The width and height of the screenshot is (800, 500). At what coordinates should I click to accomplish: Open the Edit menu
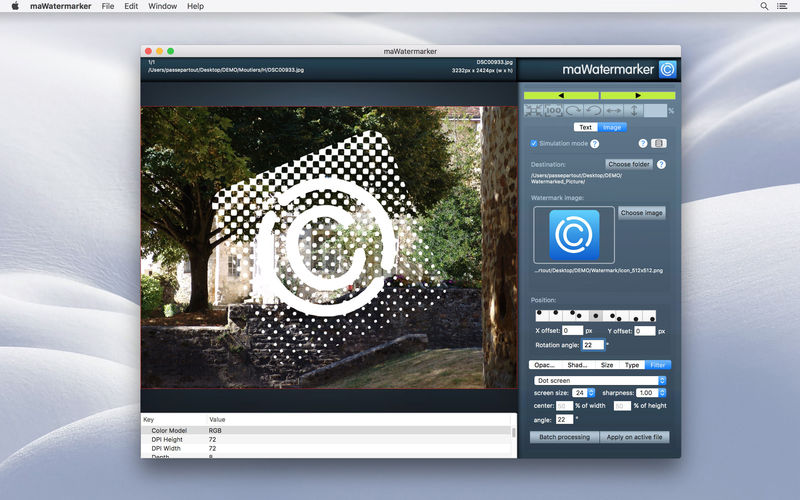click(131, 6)
